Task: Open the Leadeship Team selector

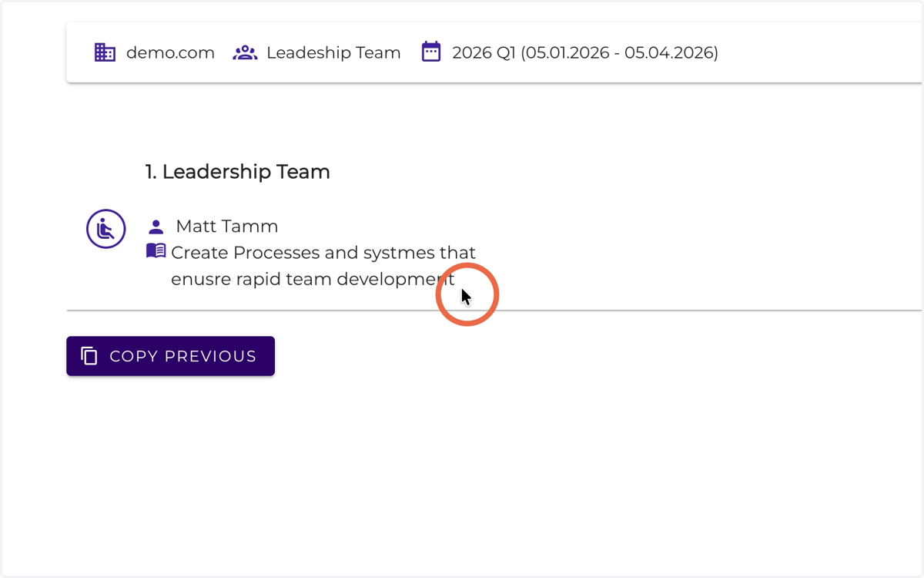Action: pos(333,53)
